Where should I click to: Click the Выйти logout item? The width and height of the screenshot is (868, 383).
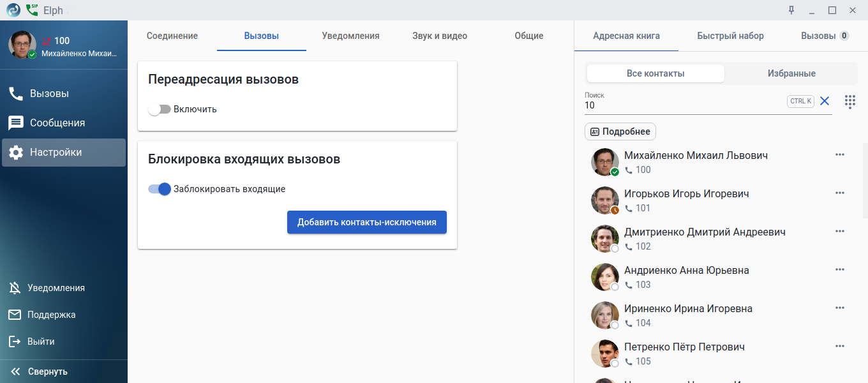pos(64,342)
